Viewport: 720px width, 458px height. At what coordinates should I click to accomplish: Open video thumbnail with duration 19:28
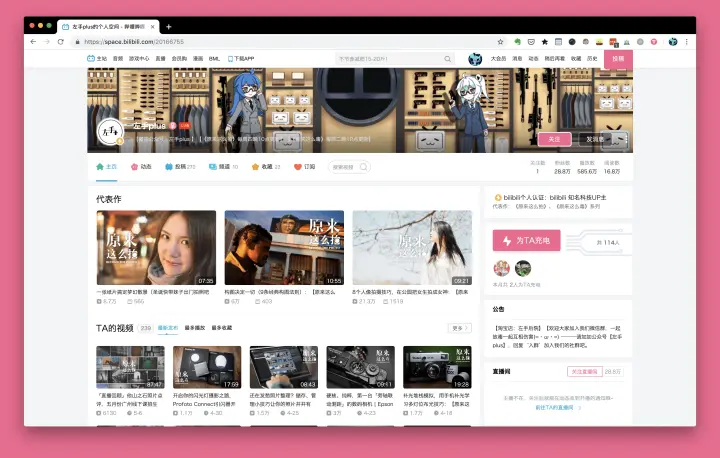tap(437, 367)
